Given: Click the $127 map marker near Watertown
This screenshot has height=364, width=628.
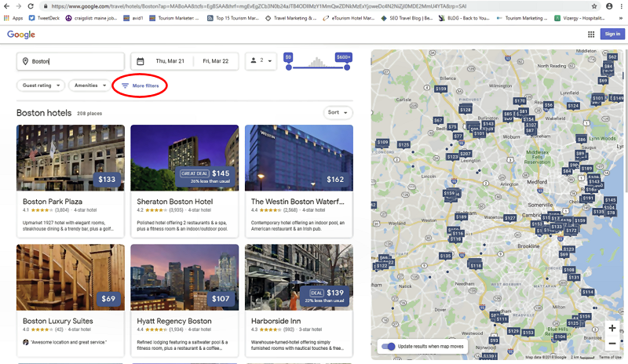Looking at the screenshot, I should click(509, 218).
